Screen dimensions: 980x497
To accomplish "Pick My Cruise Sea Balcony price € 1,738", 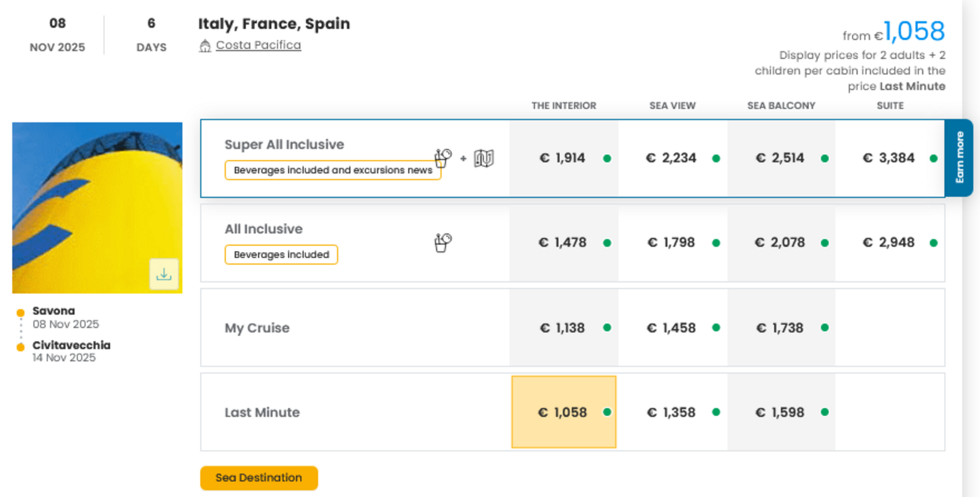I will coord(780,328).
